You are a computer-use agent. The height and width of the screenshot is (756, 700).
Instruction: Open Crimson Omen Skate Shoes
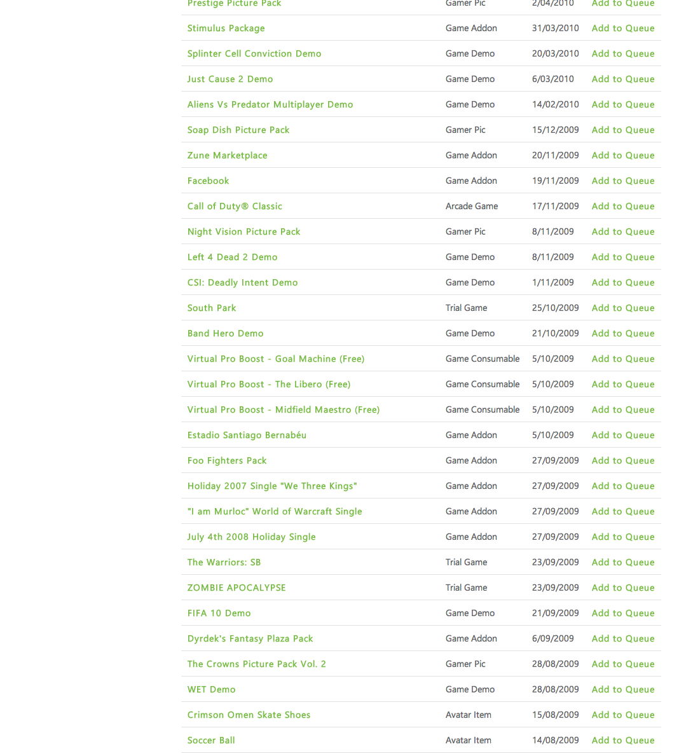[249, 715]
